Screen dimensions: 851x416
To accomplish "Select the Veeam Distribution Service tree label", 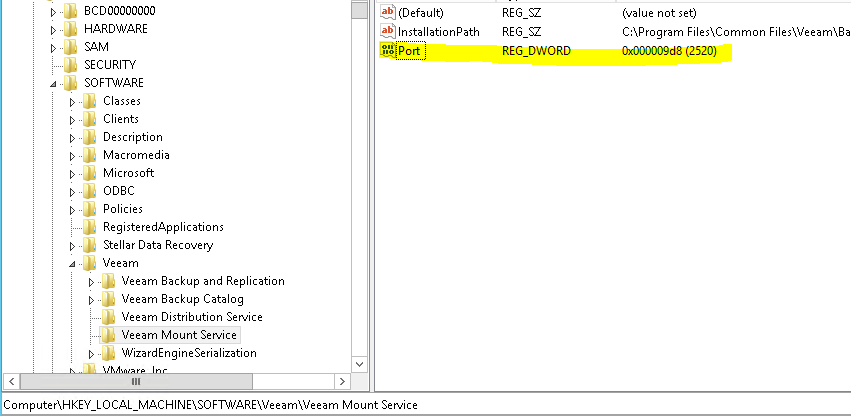I will [x=192, y=317].
